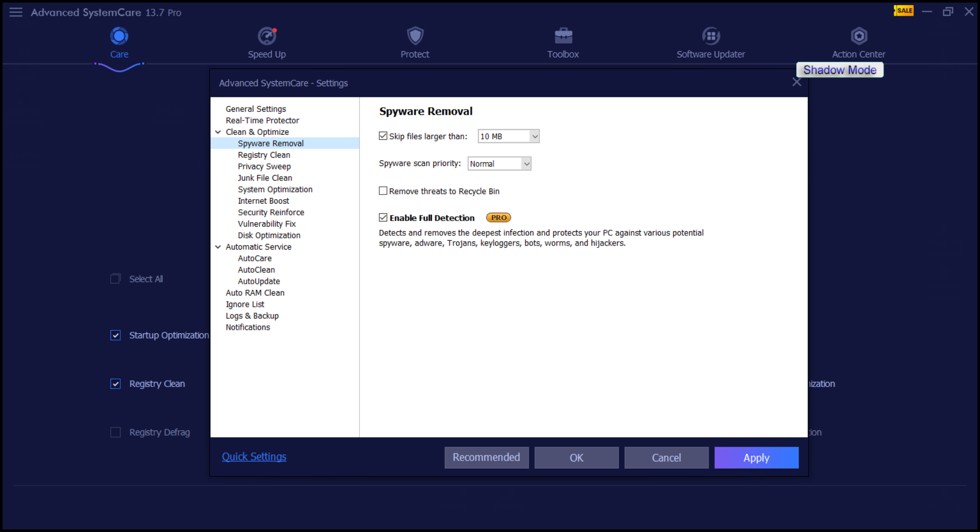980x532 pixels.
Task: Minimize the Advanced SystemCare window
Action: (927, 11)
